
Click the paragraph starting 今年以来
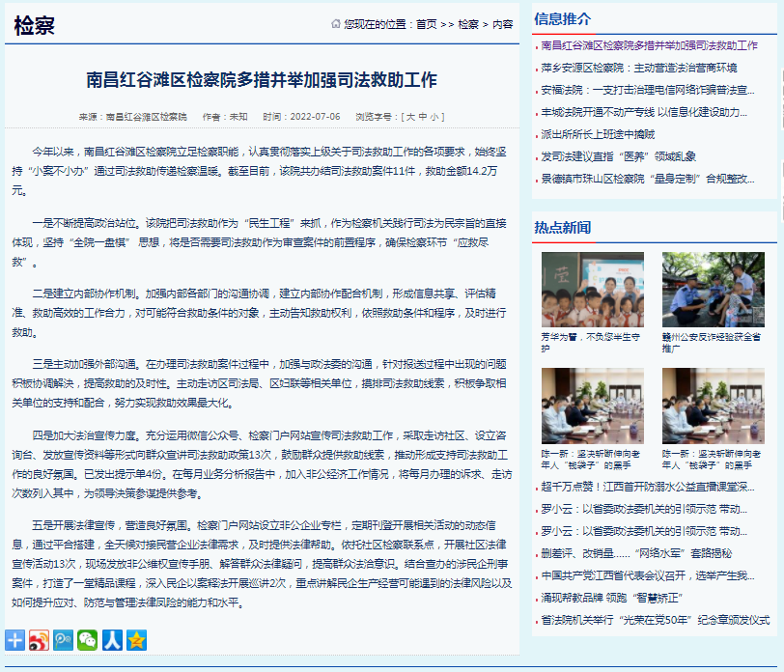260,171
